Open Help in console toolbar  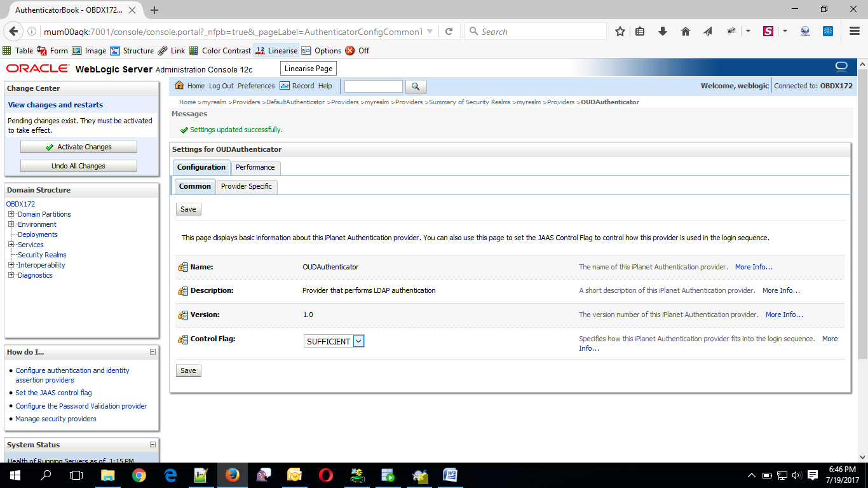325,86
